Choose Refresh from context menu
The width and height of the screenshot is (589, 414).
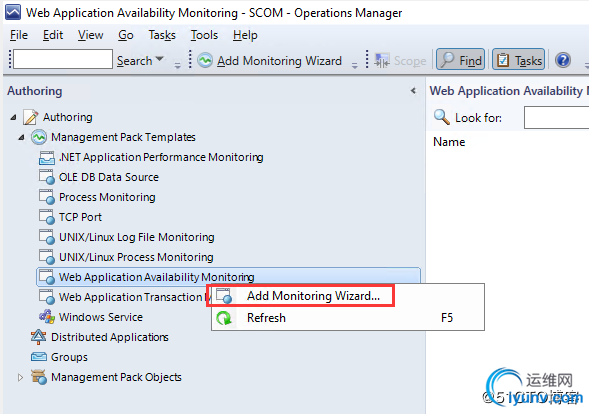coord(347,318)
